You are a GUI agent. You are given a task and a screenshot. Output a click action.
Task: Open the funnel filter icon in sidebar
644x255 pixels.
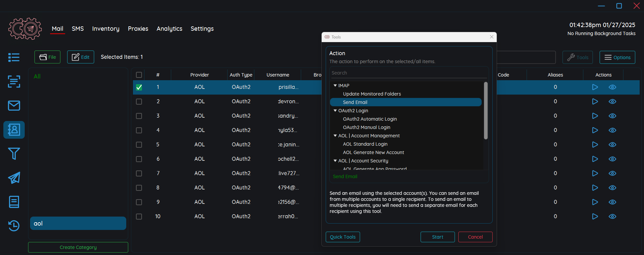point(14,154)
